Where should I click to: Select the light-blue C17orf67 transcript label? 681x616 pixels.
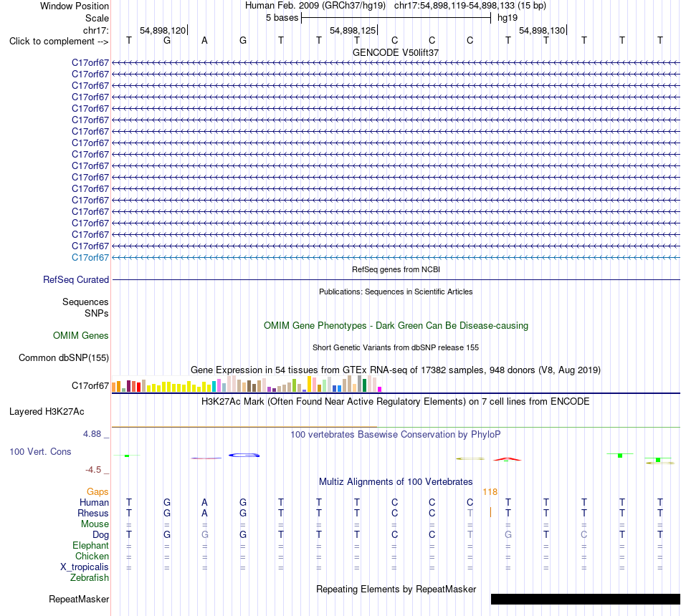(90, 257)
